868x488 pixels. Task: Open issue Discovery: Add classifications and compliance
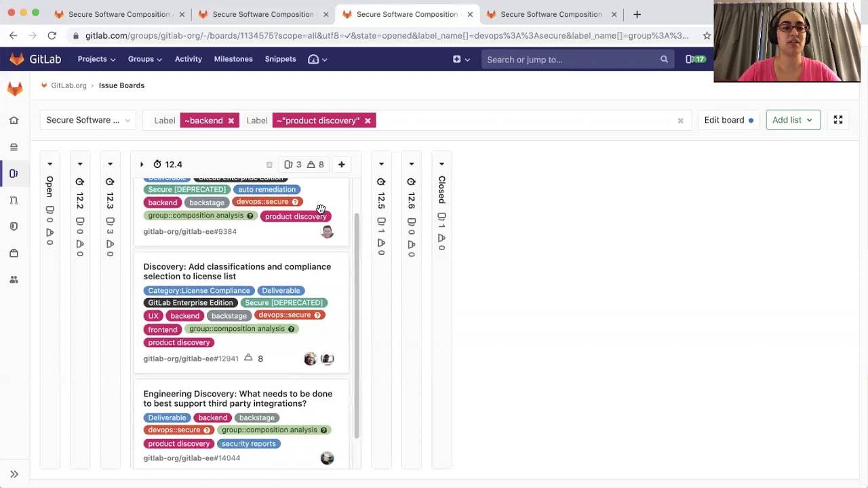[237, 271]
